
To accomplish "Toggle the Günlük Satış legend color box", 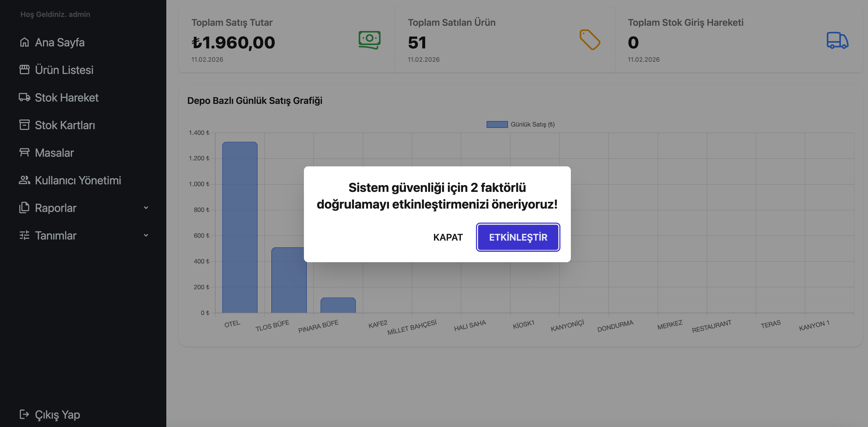I will (497, 124).
